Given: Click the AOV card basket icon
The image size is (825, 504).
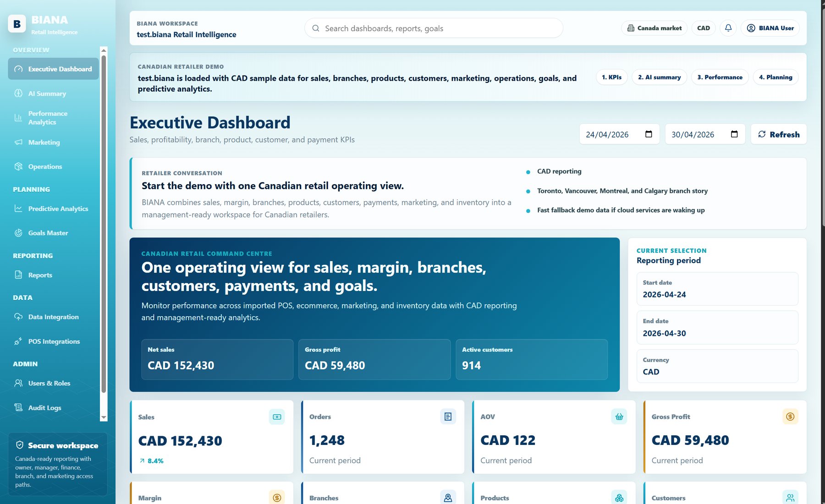Looking at the screenshot, I should (x=619, y=416).
